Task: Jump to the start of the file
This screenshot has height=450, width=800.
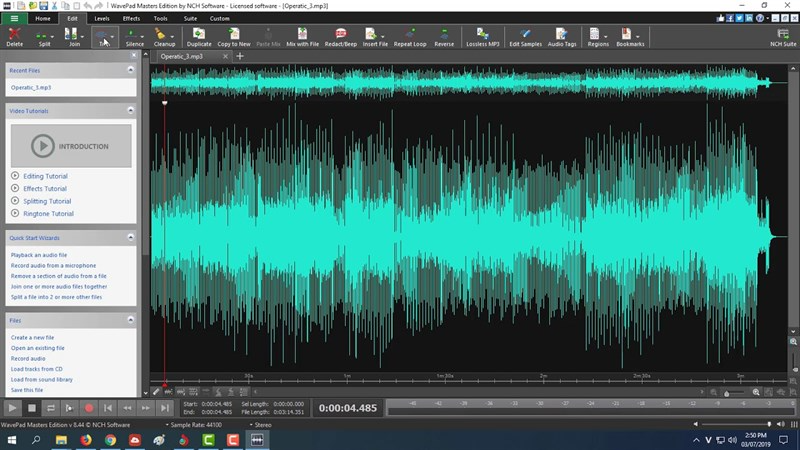Action: [108, 408]
